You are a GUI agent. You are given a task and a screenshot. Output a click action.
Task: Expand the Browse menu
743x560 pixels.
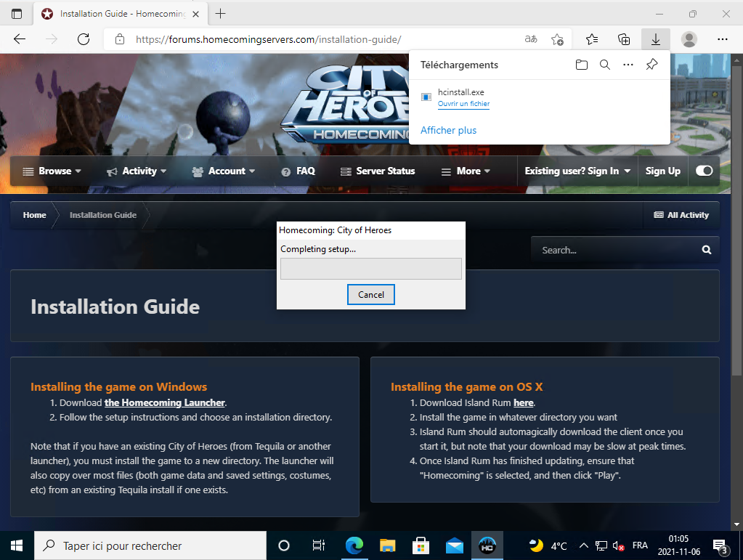click(x=52, y=171)
